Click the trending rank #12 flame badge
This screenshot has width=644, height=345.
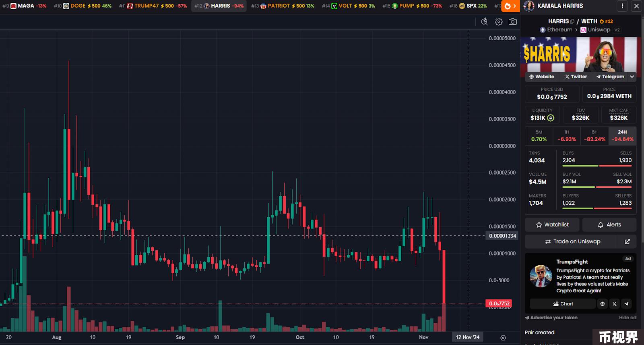tap(606, 21)
